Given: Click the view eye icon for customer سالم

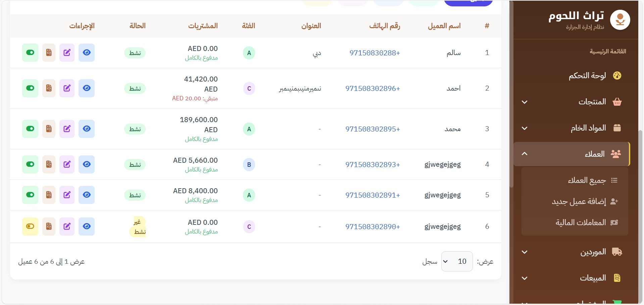Looking at the screenshot, I should pyautogui.click(x=87, y=53).
